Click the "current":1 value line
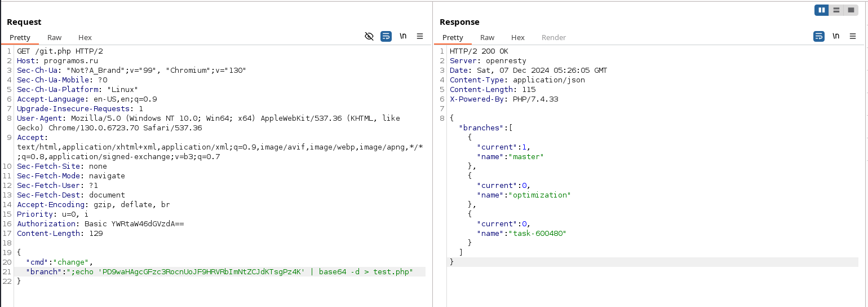 pyautogui.click(x=504, y=147)
